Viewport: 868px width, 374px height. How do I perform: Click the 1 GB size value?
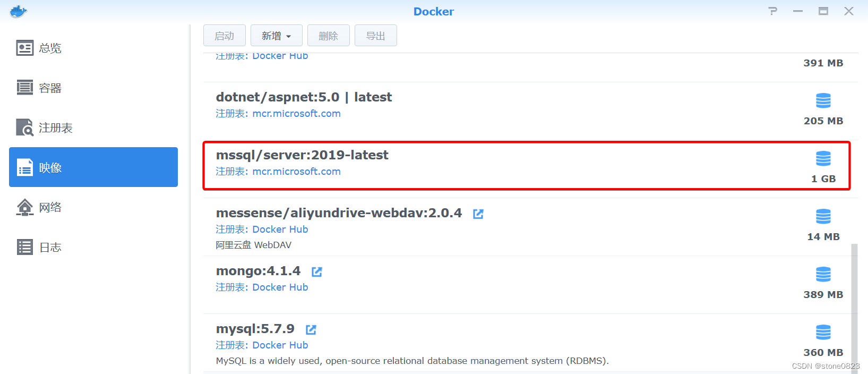coord(823,179)
